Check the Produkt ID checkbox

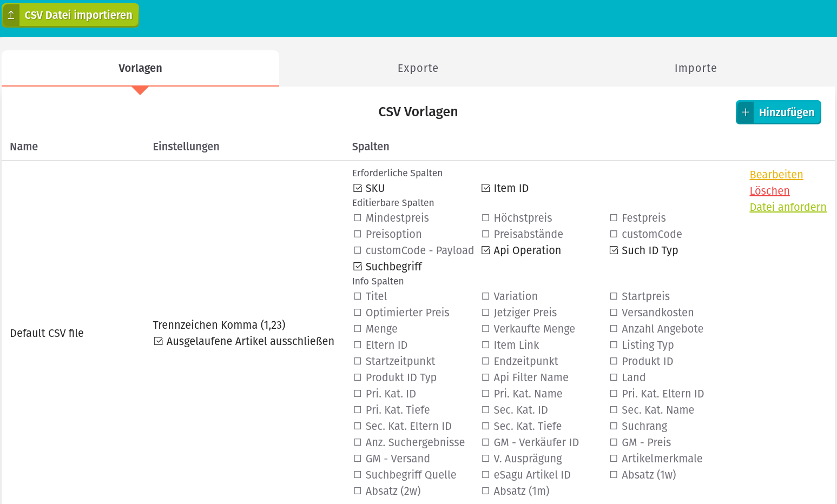coord(614,361)
